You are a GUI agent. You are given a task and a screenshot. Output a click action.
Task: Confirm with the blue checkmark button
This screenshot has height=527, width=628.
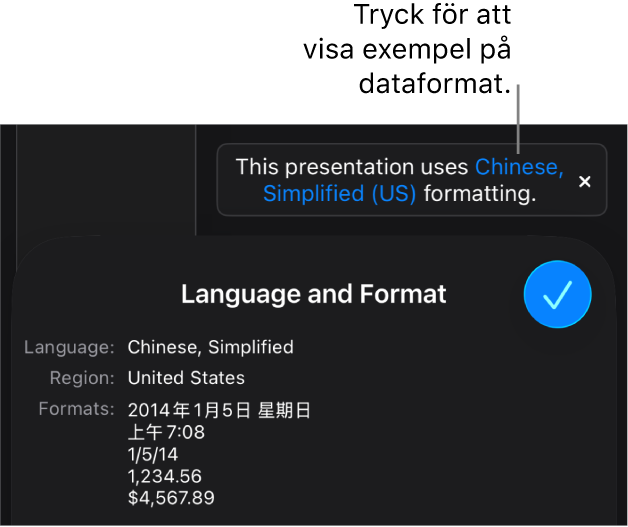[x=558, y=294]
